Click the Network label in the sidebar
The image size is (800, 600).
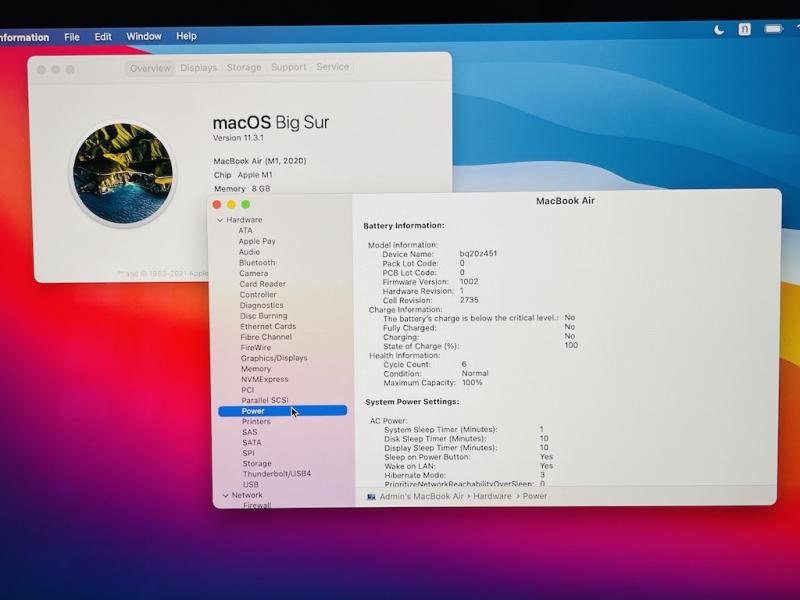pos(247,495)
